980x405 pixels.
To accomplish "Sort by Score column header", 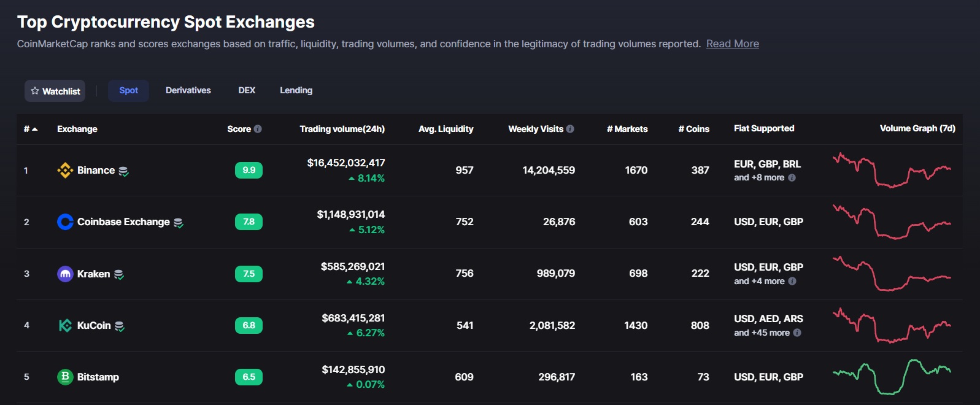I will [239, 129].
